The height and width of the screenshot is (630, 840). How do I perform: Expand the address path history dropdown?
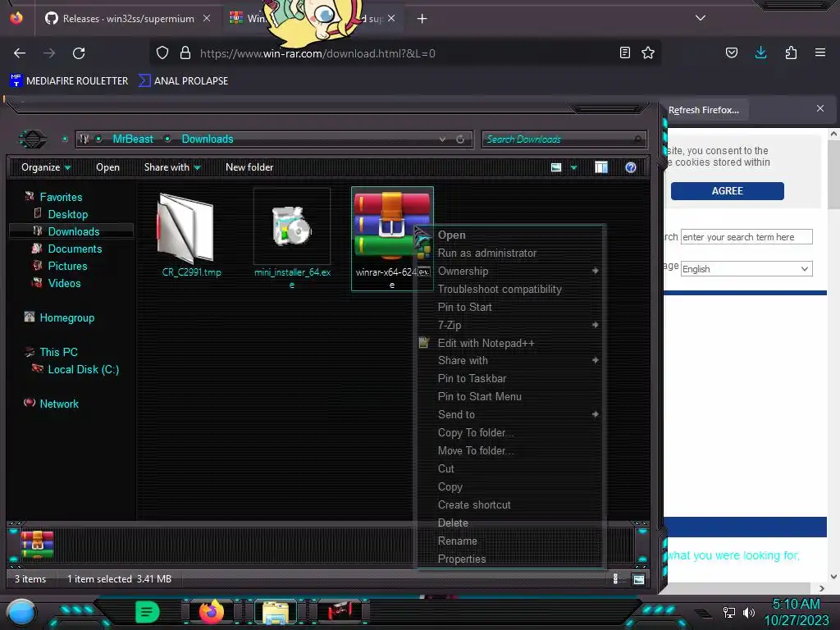[442, 139]
